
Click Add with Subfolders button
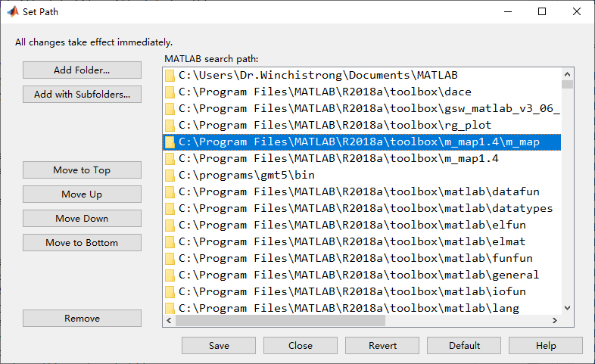82,95
